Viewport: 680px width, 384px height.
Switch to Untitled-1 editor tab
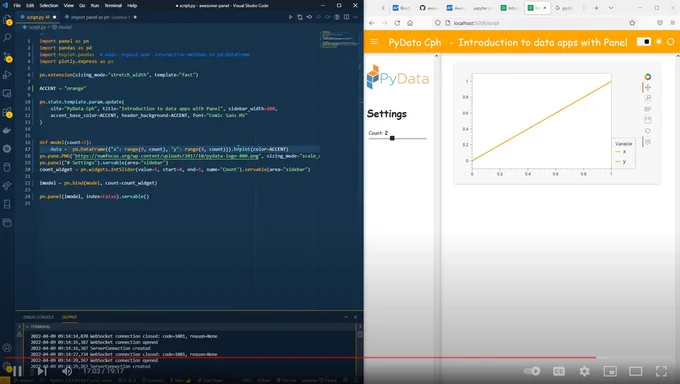click(x=101, y=17)
